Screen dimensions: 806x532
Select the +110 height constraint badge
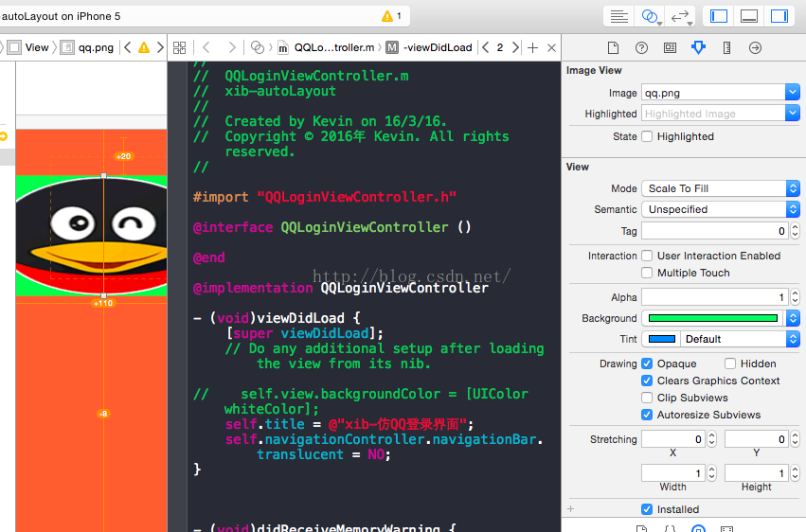(103, 303)
